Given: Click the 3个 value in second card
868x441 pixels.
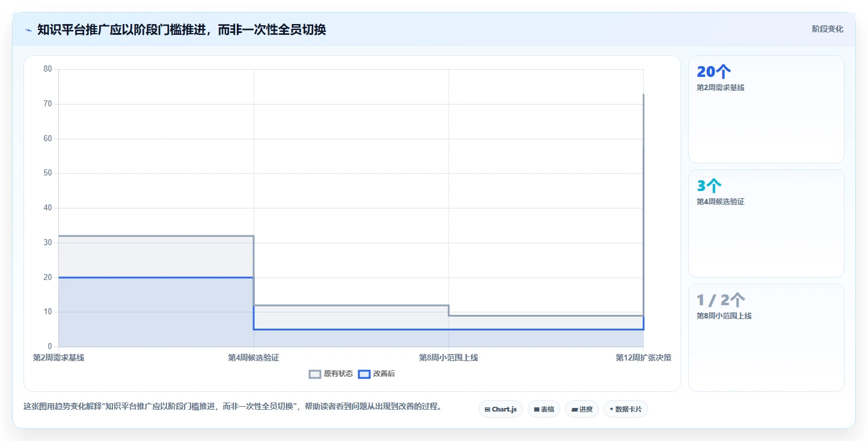Looking at the screenshot, I should tap(709, 186).
